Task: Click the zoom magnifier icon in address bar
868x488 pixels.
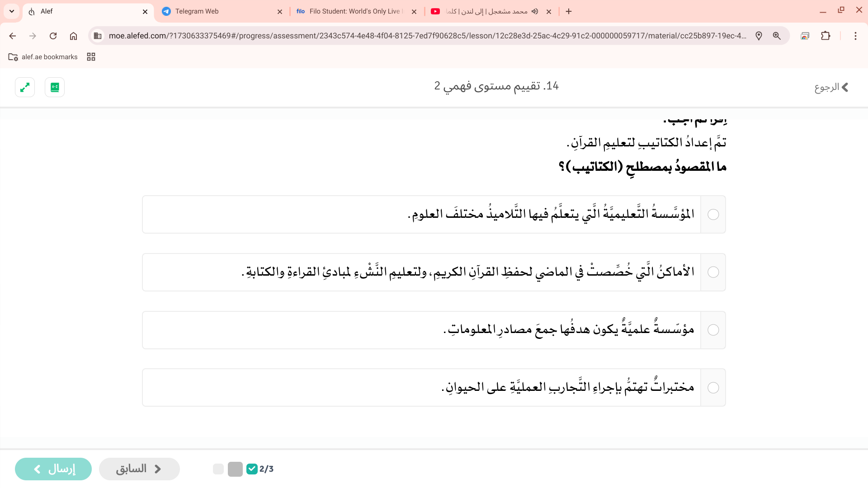Action: tap(777, 36)
